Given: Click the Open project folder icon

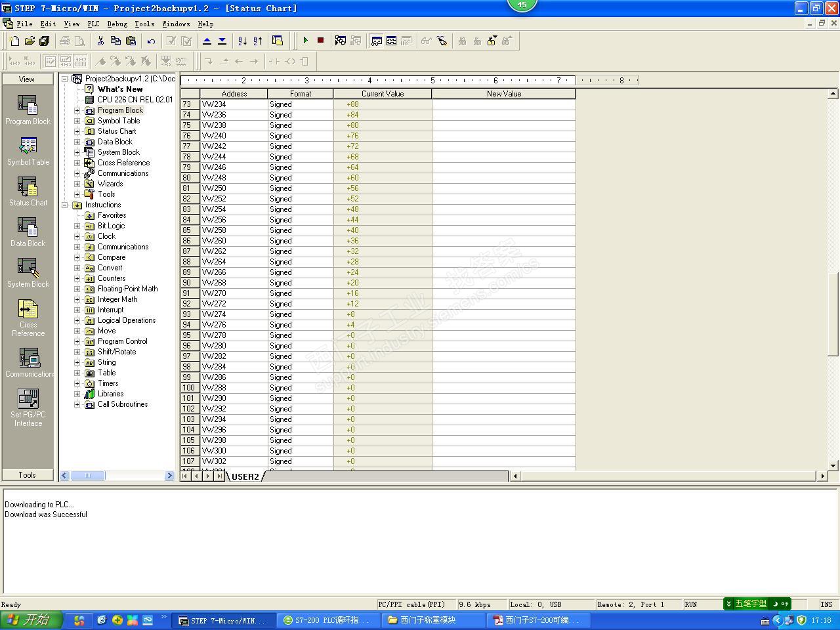Looking at the screenshot, I should (x=30, y=41).
